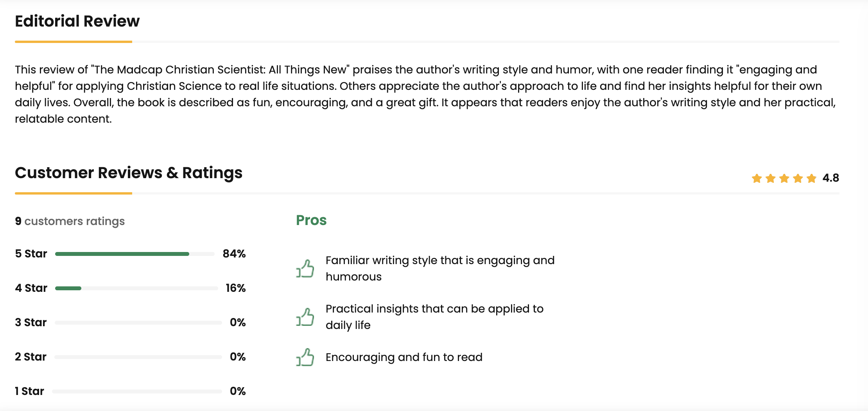Click the last gold star beside 4.8
The height and width of the screenshot is (411, 868).
tap(811, 179)
